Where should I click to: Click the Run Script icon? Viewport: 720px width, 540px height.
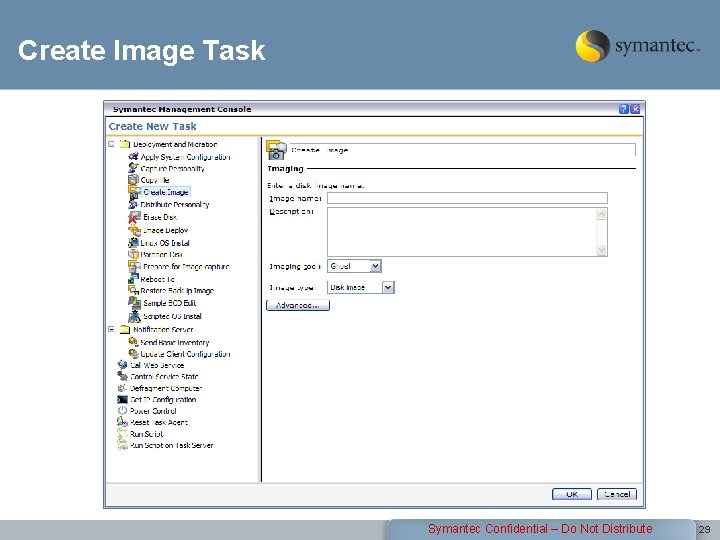coord(122,433)
